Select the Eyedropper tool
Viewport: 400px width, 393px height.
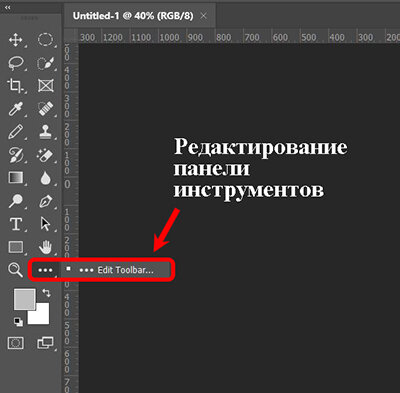(x=16, y=109)
